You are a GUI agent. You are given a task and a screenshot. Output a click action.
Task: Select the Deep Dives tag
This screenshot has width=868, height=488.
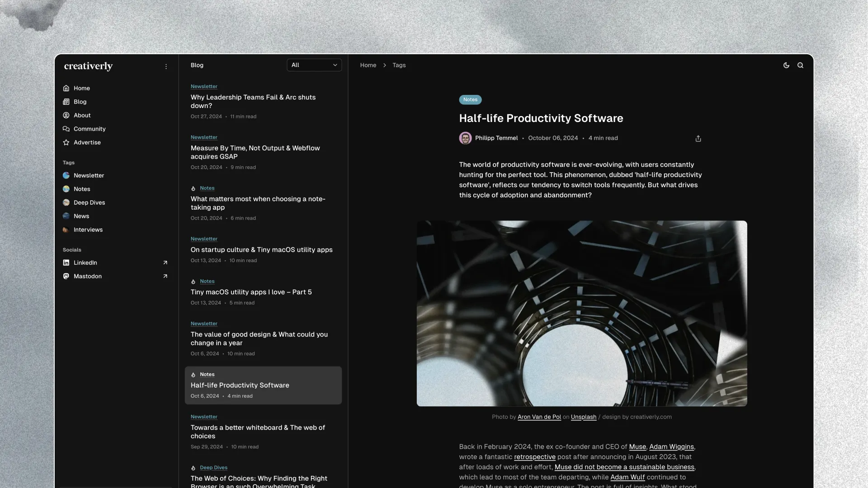coord(89,202)
